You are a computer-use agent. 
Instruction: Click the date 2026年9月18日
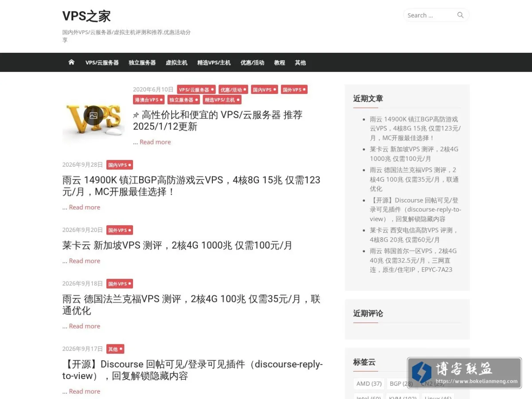click(82, 284)
